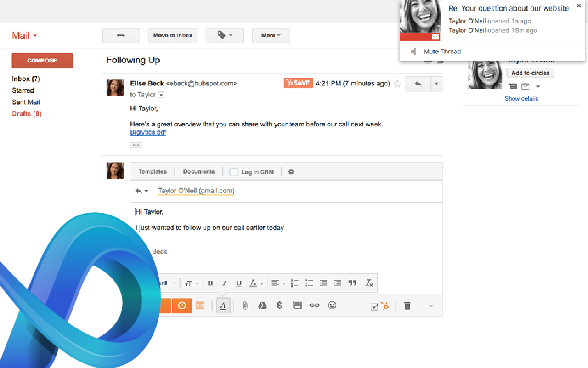Click the red COMPOSE button
Image resolution: width=588 pixels, height=368 pixels.
point(42,61)
